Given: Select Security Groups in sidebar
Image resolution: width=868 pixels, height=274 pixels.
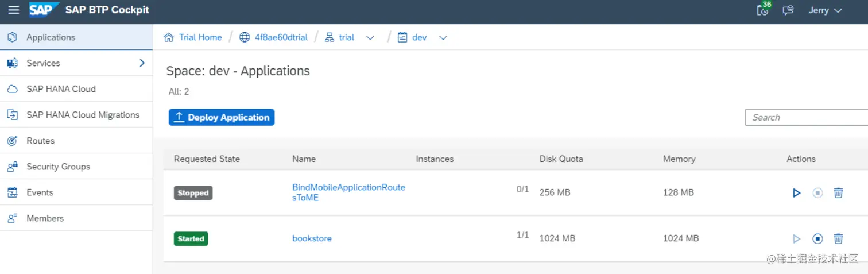Looking at the screenshot, I should [58, 167].
